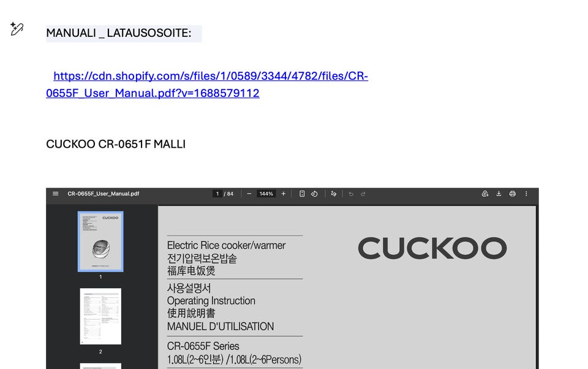Viewport: 588px width, 369px height.
Task: Click the 'MANUEL D'UTILISATION' text
Action: coord(221,327)
